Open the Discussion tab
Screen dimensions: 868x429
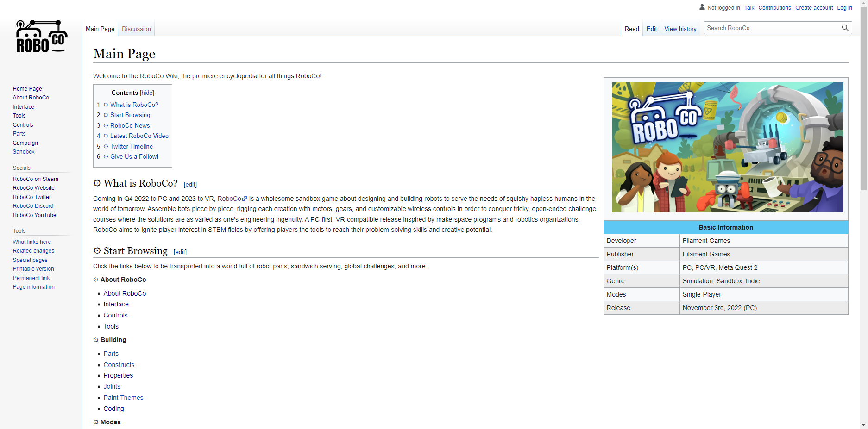(x=136, y=29)
